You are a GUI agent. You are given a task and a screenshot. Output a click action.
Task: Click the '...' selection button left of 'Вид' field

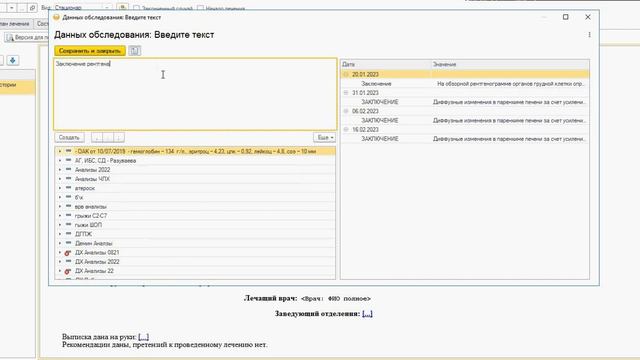coord(22,8)
